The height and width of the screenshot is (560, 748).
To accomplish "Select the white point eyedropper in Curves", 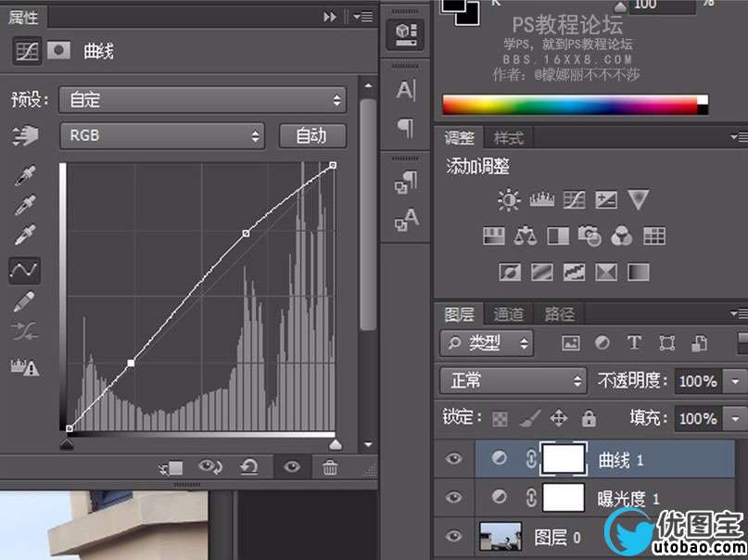I will coord(25,235).
